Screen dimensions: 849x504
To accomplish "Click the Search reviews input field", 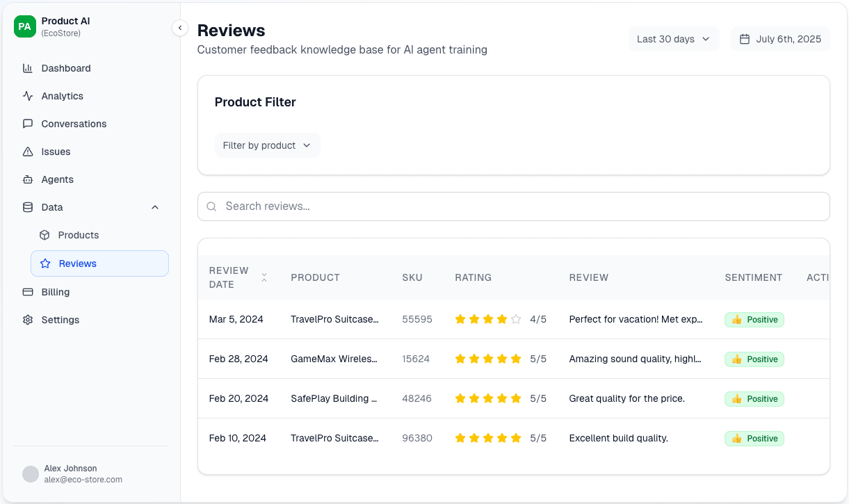I will (487, 206).
